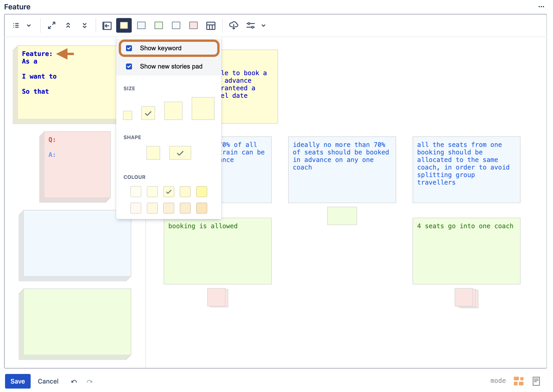Viewport: 553px width, 392px height.
Task: Click small green card under 70% rule
Action: tap(342, 216)
